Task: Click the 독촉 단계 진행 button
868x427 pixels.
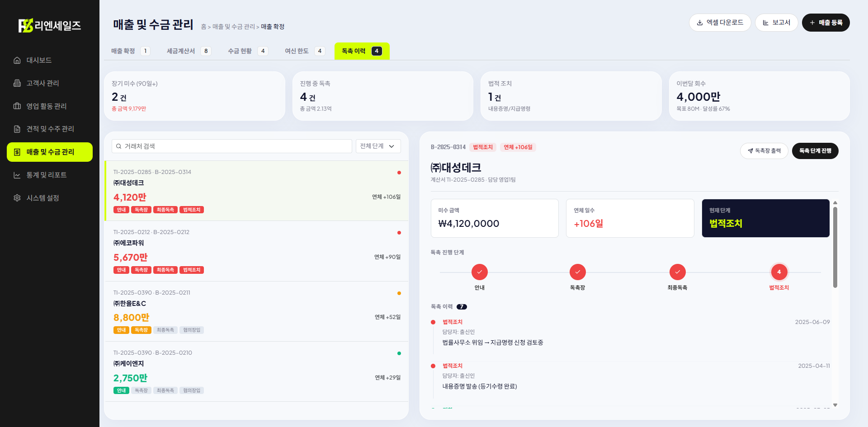Action: 815,151
